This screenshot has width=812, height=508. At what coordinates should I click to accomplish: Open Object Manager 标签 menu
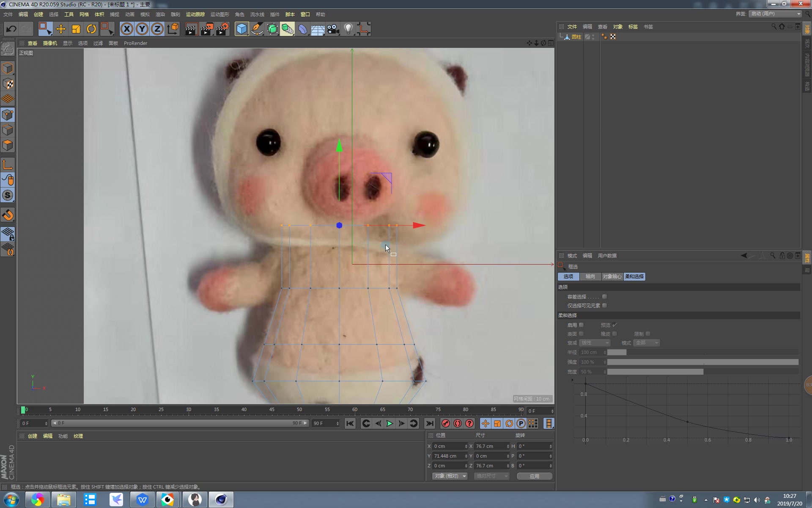click(633, 27)
